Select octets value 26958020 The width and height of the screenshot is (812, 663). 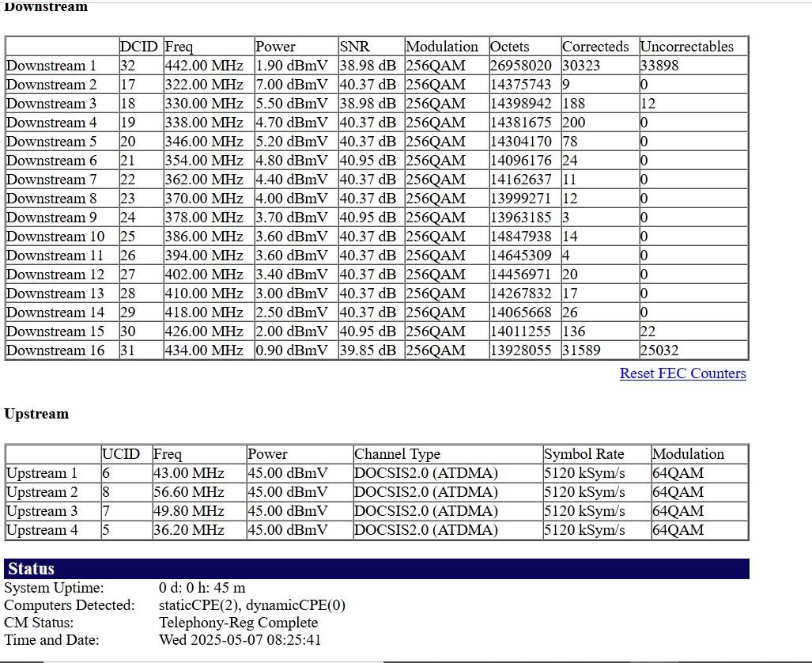point(520,66)
